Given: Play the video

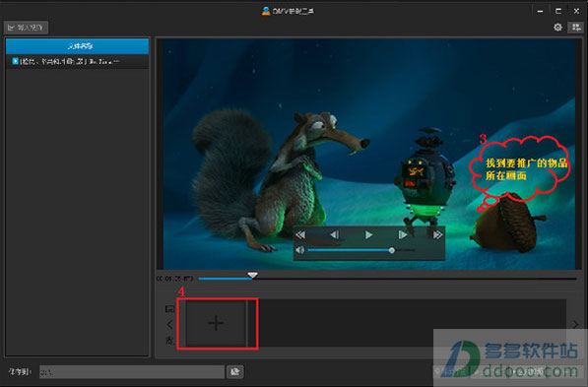Looking at the screenshot, I should [368, 234].
